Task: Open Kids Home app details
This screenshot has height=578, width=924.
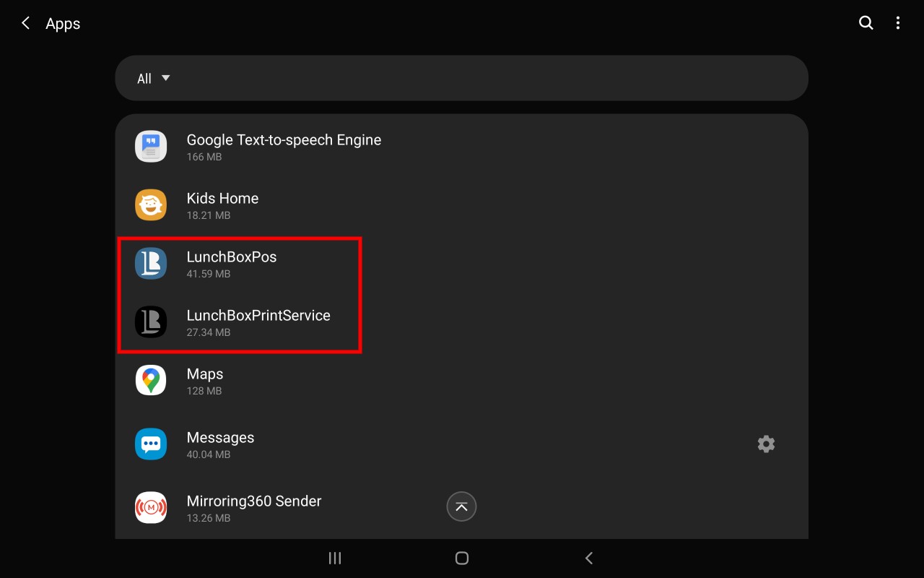Action: (461, 205)
